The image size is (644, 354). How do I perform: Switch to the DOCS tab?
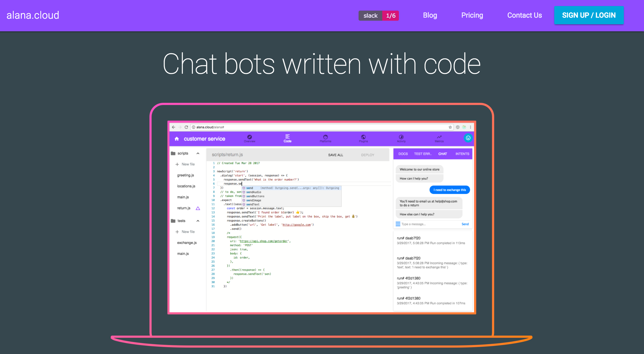pos(403,154)
